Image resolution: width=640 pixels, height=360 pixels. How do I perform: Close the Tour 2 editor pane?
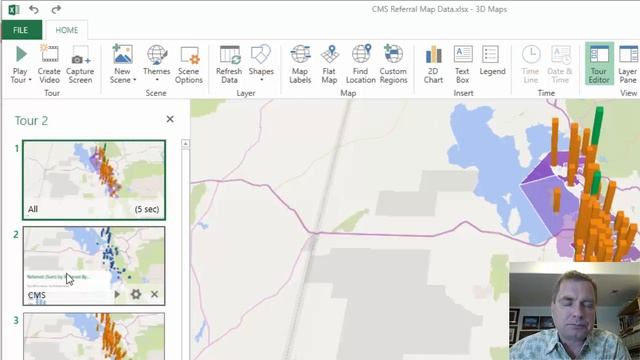coord(170,119)
